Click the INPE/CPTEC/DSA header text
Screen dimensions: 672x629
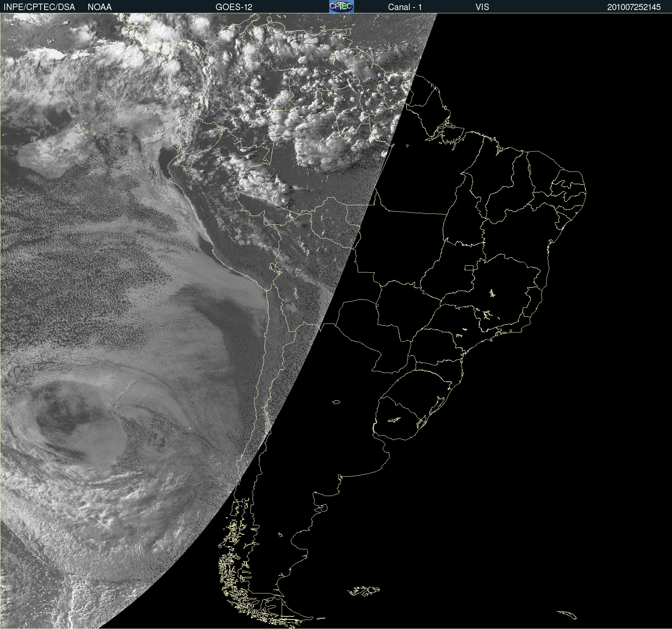[x=39, y=7]
